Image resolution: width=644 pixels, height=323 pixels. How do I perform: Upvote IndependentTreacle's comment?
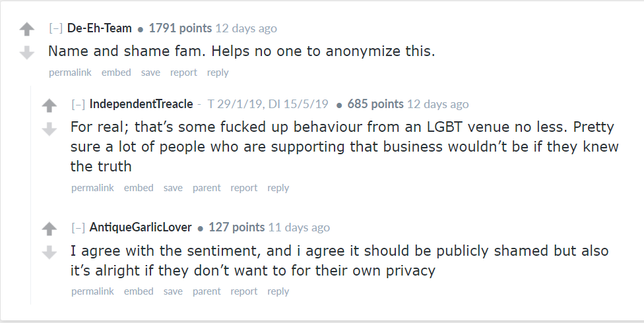(49, 105)
